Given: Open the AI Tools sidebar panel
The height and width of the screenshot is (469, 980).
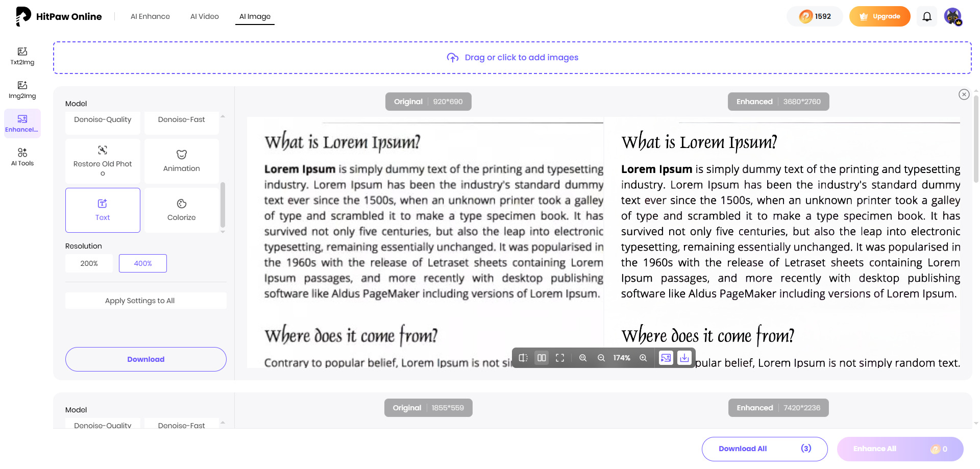Looking at the screenshot, I should click(x=22, y=157).
